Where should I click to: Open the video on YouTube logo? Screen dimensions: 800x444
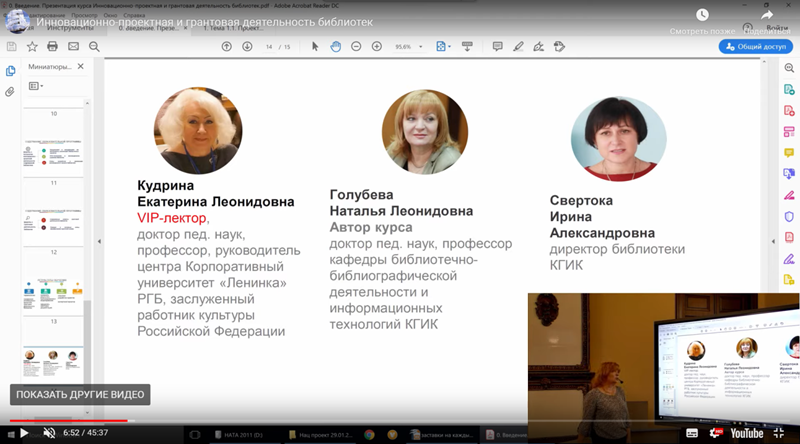(x=746, y=433)
